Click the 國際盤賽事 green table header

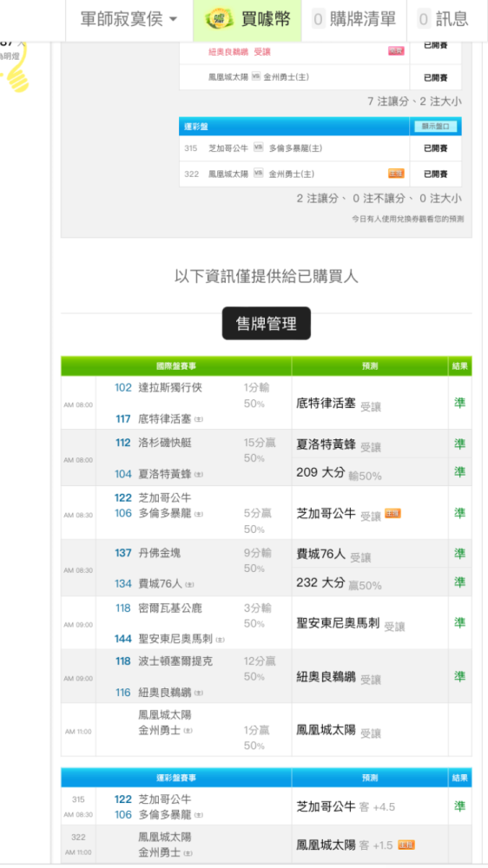tap(176, 366)
